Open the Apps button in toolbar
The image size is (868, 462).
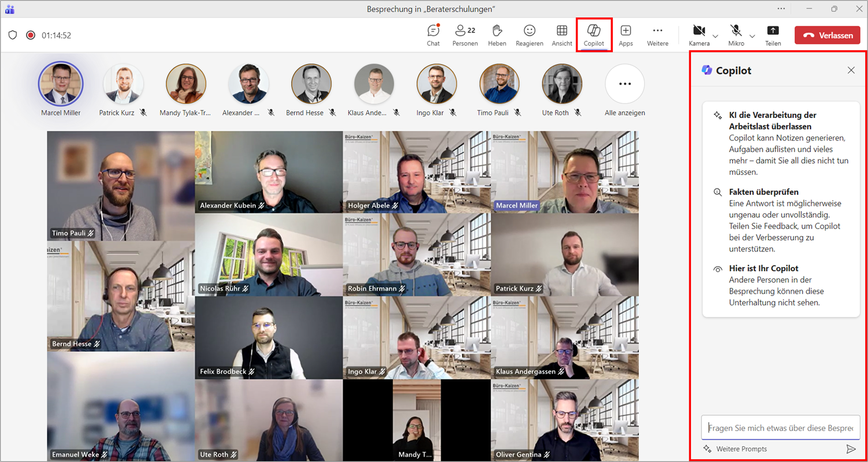pos(626,35)
